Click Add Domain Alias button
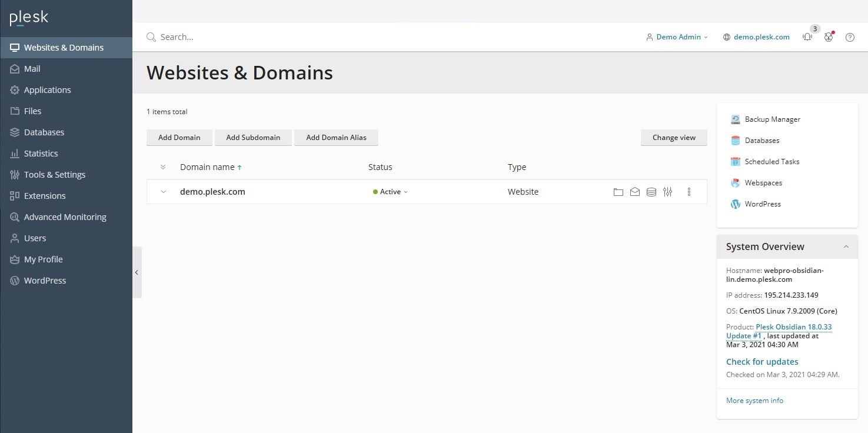868x433 pixels. [x=336, y=138]
